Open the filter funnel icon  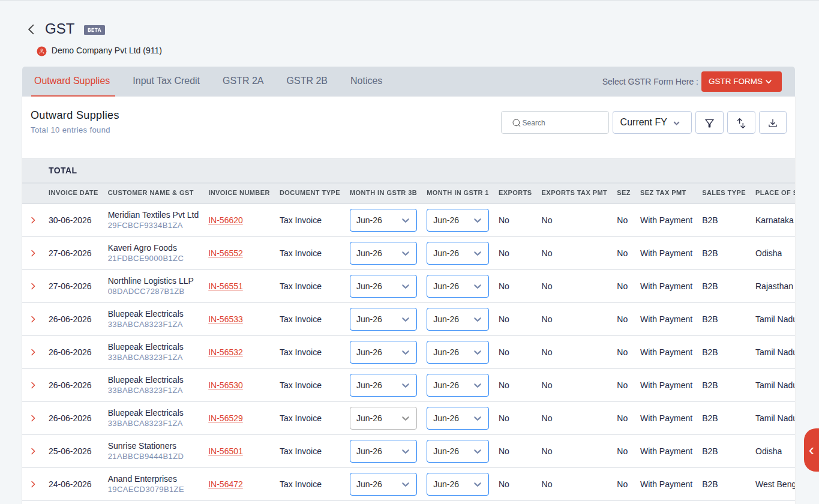pyautogui.click(x=709, y=122)
